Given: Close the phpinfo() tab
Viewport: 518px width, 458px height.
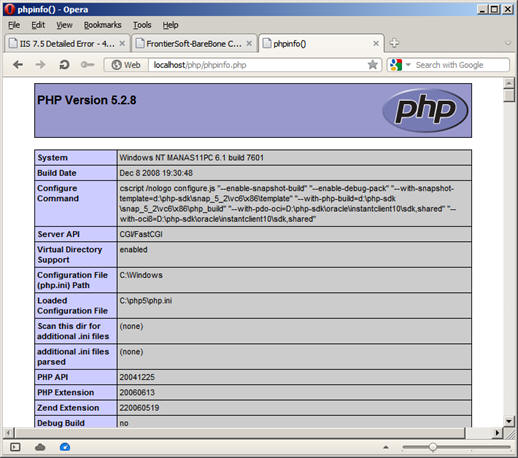Looking at the screenshot, I should 376,43.
